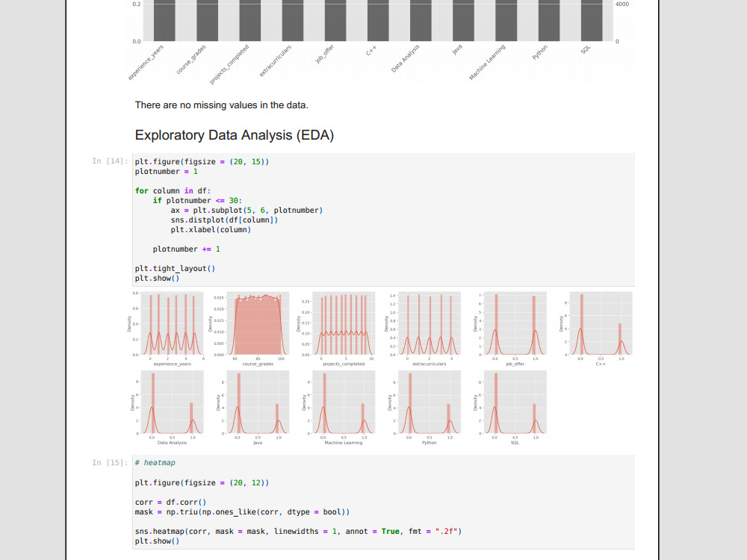Click the plt.tight_layout() line

[175, 268]
